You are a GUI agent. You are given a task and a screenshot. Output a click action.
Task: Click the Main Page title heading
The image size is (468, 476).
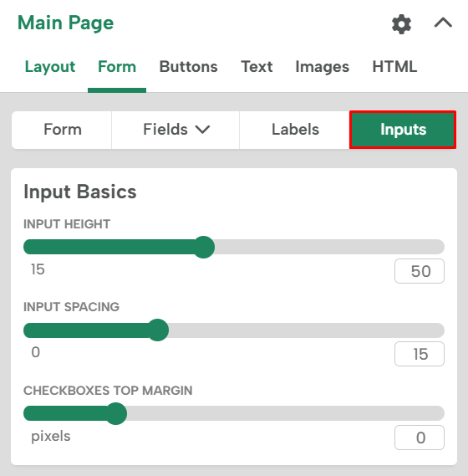[x=65, y=23]
